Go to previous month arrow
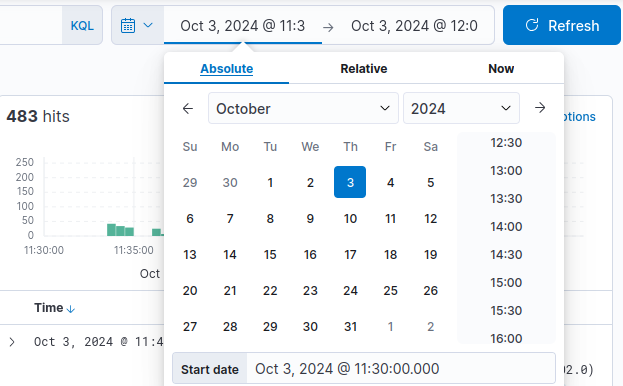This screenshot has width=623, height=386. tap(188, 108)
